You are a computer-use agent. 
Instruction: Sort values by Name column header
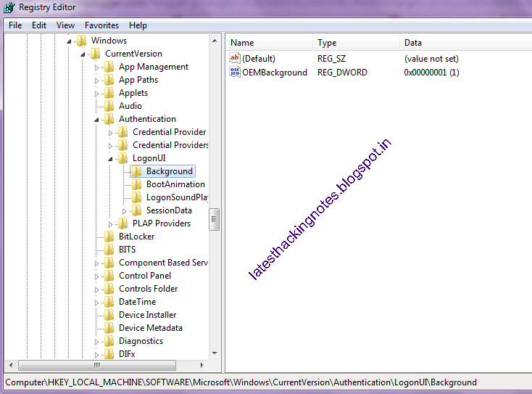(x=269, y=43)
